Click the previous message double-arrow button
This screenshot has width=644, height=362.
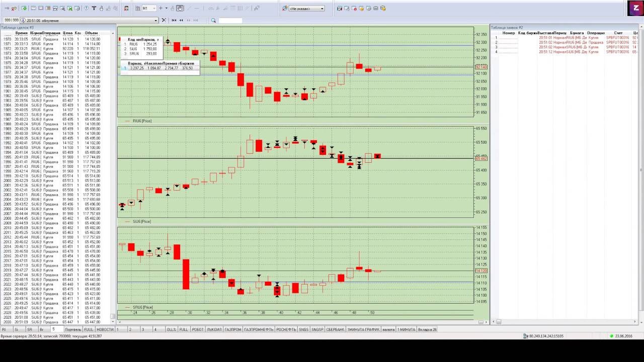click(181, 20)
